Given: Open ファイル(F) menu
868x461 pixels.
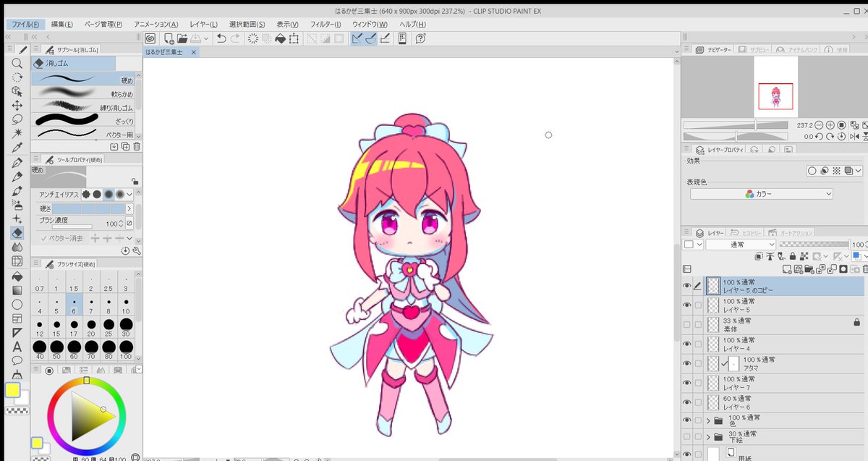Looking at the screenshot, I should click(25, 24).
